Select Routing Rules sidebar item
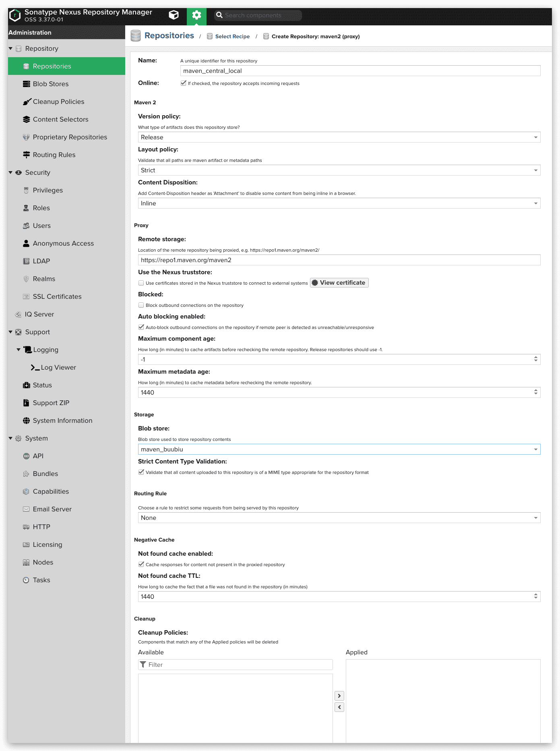Screen dimensions: 560x751 click(54, 155)
